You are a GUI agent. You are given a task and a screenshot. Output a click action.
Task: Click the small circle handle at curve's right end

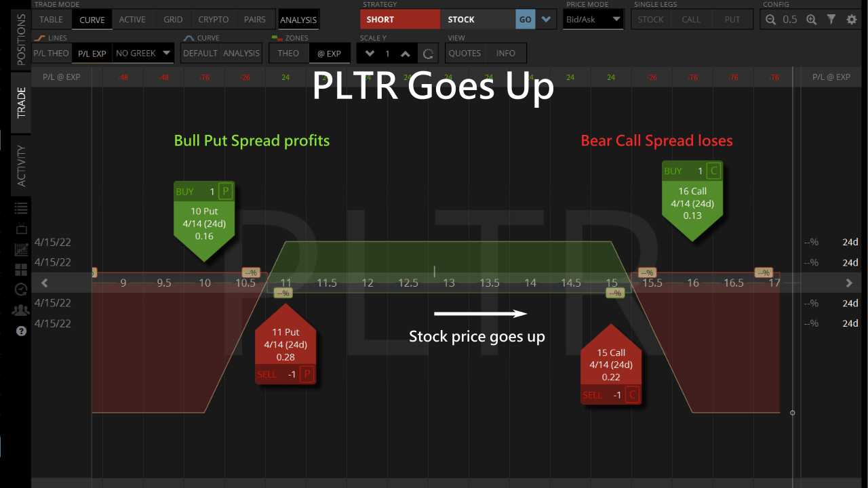(x=793, y=412)
